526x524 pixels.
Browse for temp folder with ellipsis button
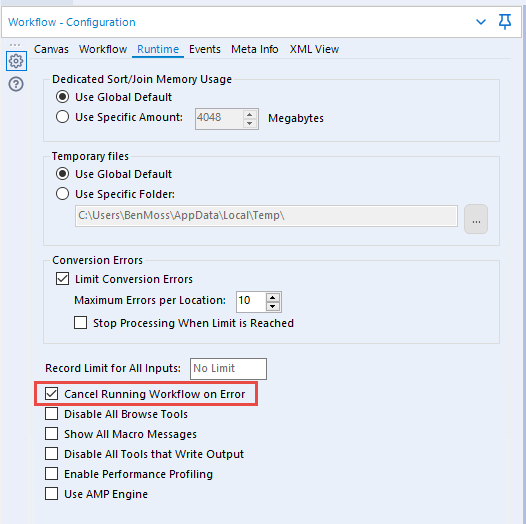[x=476, y=219]
